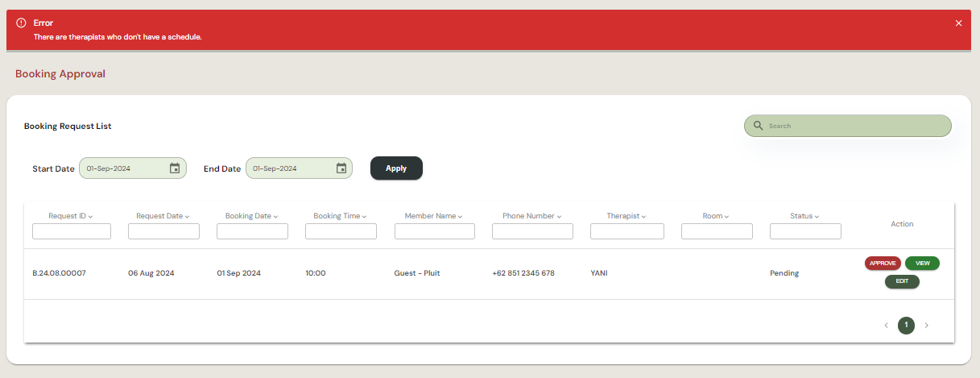
Task: Click the booking Search field
Action: coord(854,126)
